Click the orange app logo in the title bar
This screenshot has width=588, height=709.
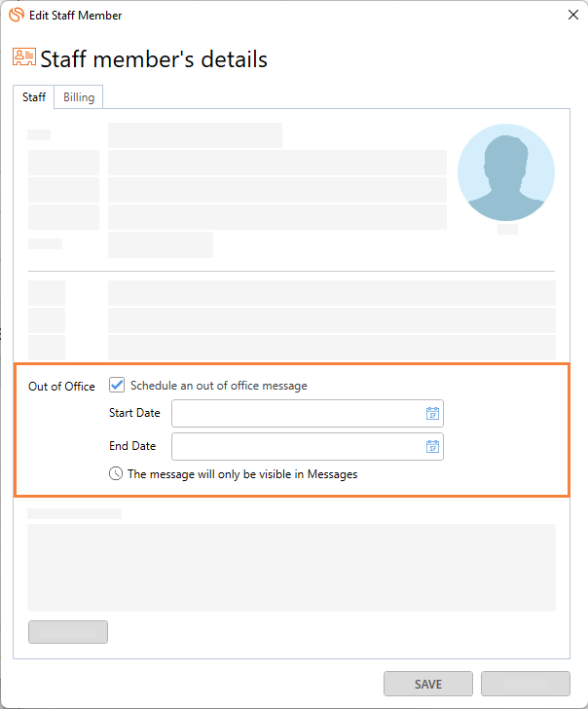click(17, 15)
